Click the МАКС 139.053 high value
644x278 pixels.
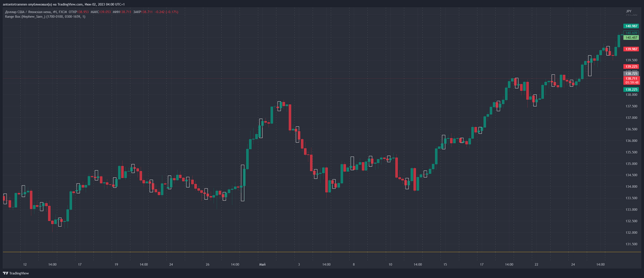tap(101, 11)
